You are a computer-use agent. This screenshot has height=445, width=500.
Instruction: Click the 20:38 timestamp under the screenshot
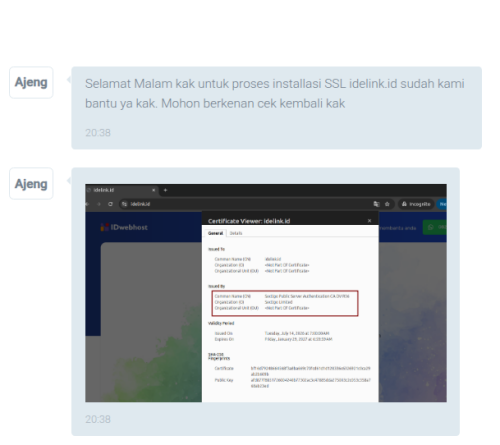tap(98, 419)
